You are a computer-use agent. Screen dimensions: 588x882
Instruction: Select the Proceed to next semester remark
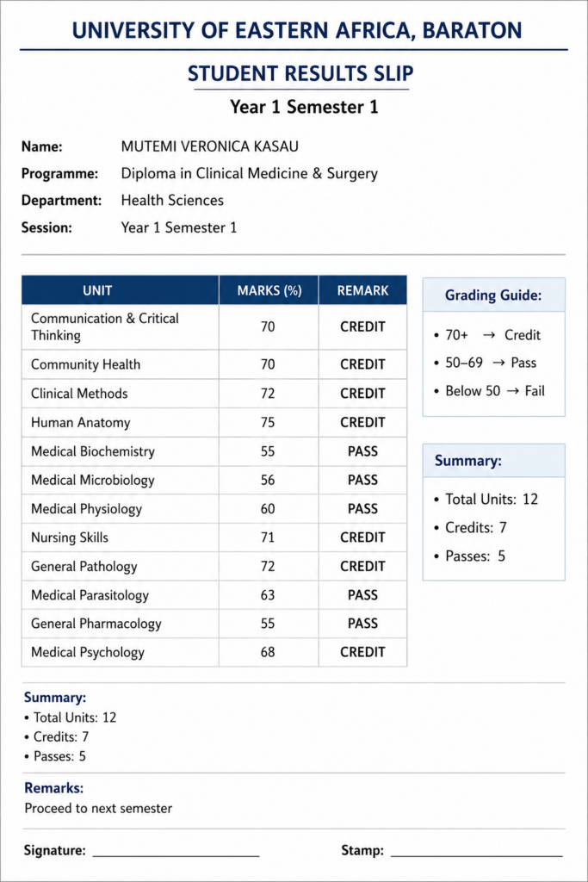pyautogui.click(x=98, y=808)
